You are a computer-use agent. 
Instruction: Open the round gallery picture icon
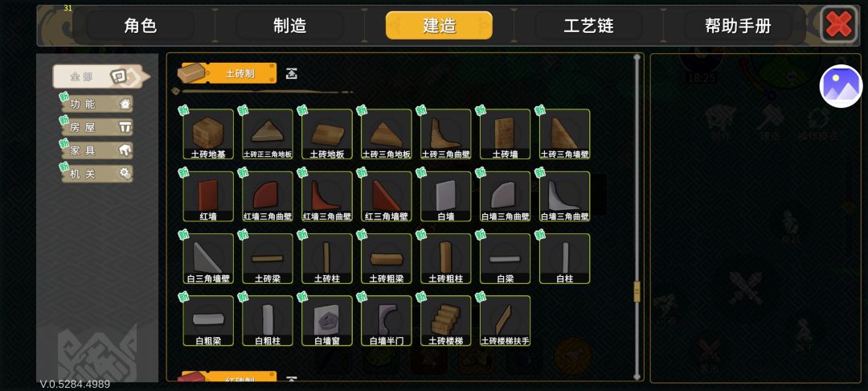click(841, 86)
